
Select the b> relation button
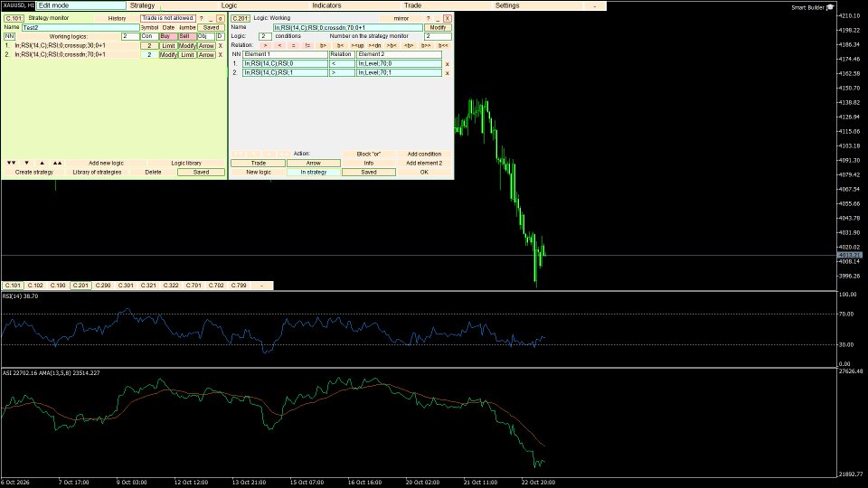(324, 45)
